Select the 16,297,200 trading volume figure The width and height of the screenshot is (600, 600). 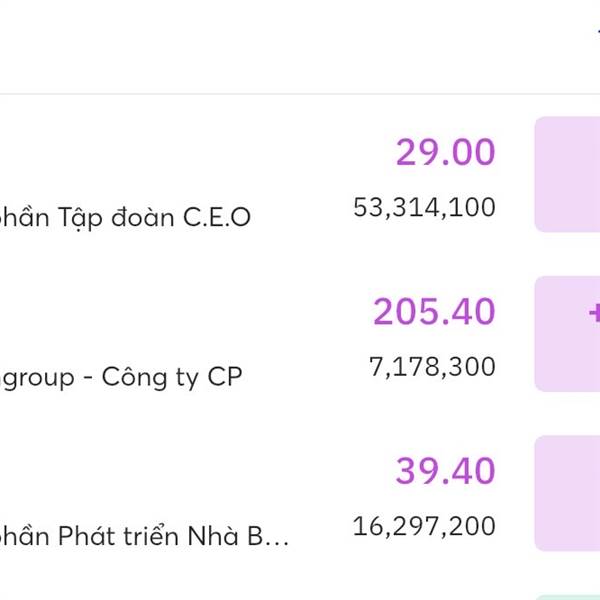(424, 526)
